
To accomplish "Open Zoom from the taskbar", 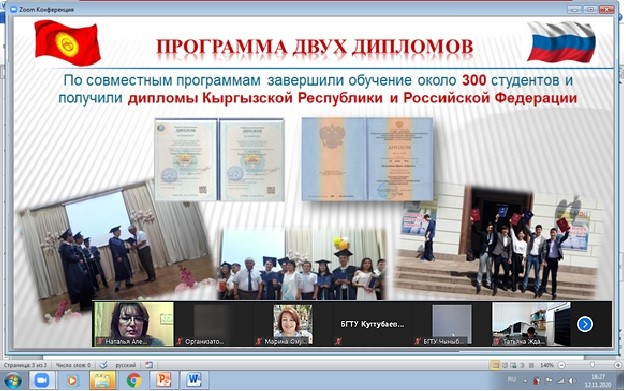I will [41, 380].
